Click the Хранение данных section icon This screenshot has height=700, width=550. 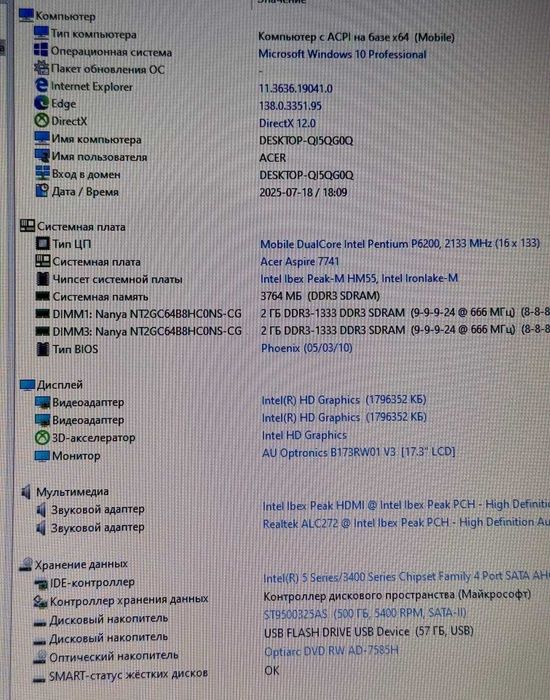click(26, 564)
